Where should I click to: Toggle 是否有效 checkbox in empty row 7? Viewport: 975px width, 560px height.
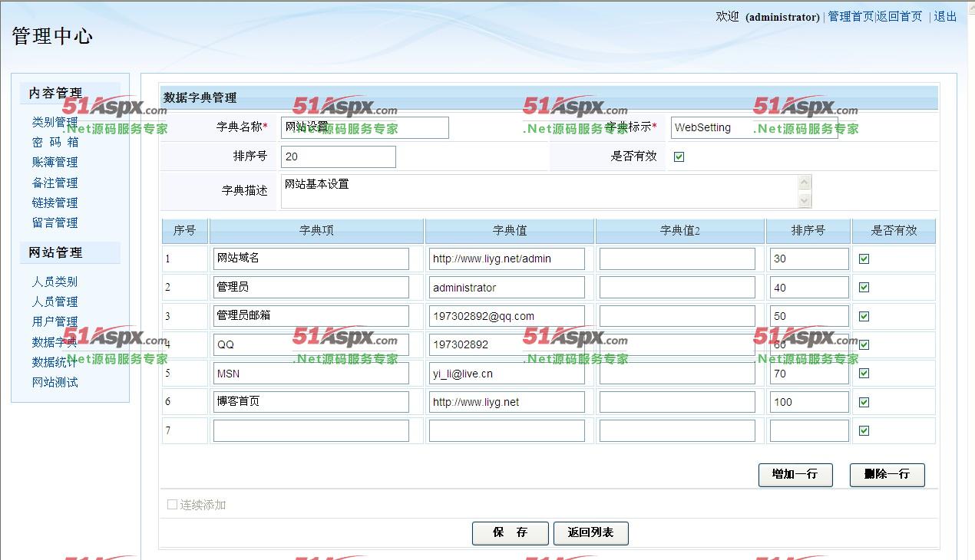864,431
